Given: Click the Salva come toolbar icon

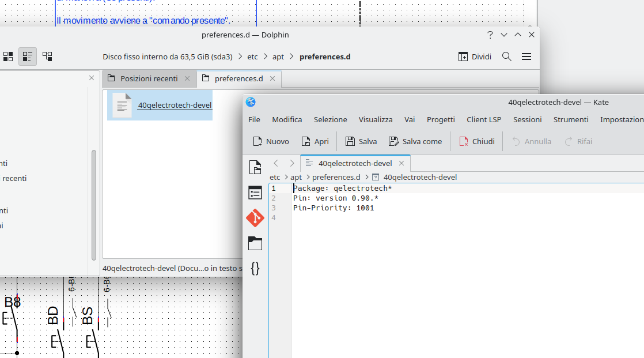Looking at the screenshot, I should coord(415,141).
